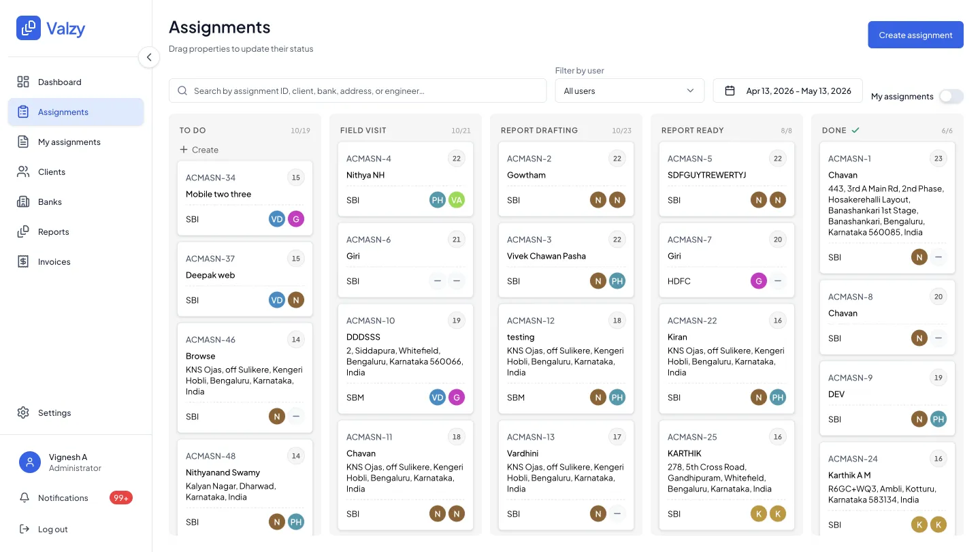
Task: Click first K avatar on ACMASN-25
Action: pos(759,514)
